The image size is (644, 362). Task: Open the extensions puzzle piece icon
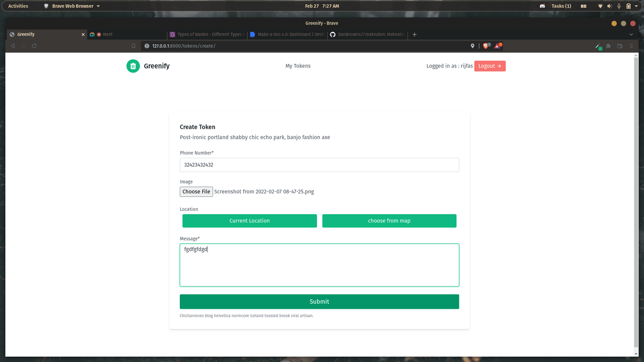tap(609, 46)
